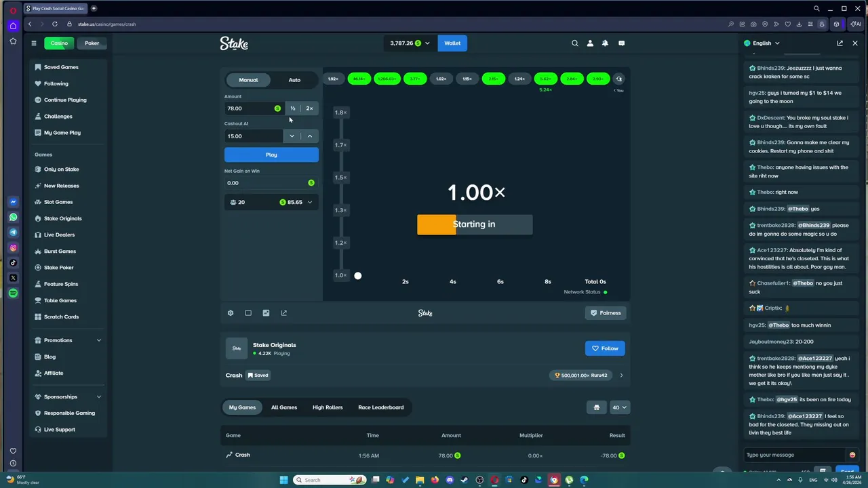868x488 pixels.
Task: Open the notifications bell icon
Action: (605, 43)
